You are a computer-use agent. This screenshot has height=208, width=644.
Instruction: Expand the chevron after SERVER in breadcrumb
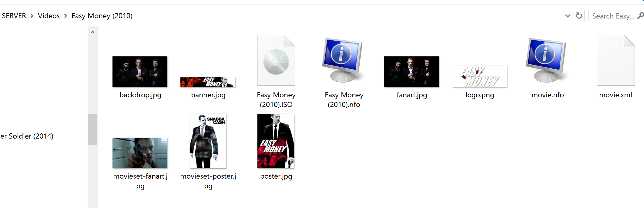point(32,16)
